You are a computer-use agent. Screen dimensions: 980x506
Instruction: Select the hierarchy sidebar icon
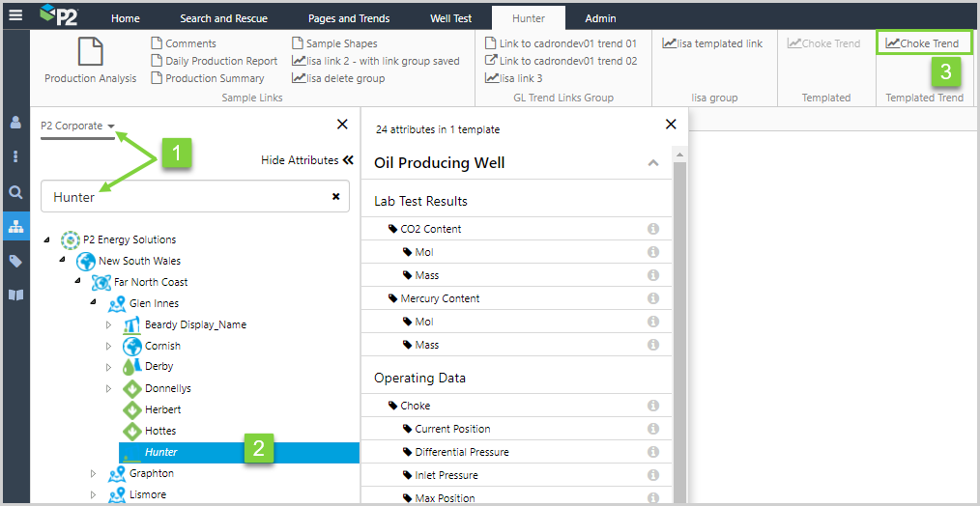coord(15,227)
